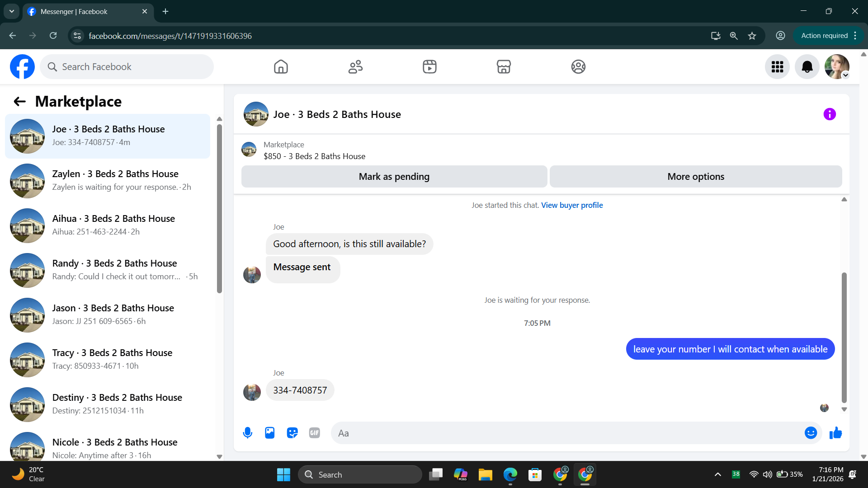The width and height of the screenshot is (868, 488).
Task: Click the View buyer profile link
Action: (572, 205)
